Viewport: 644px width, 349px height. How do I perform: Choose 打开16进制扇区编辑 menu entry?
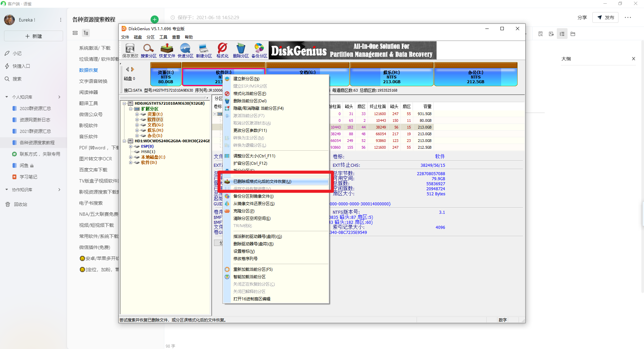point(276,299)
